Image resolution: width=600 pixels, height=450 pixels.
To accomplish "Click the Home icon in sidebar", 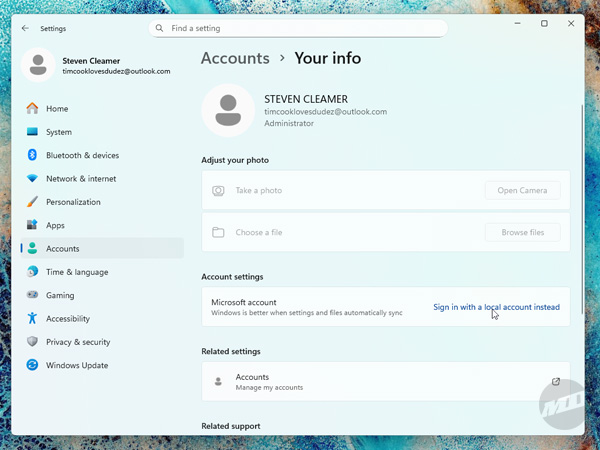I will click(33, 108).
